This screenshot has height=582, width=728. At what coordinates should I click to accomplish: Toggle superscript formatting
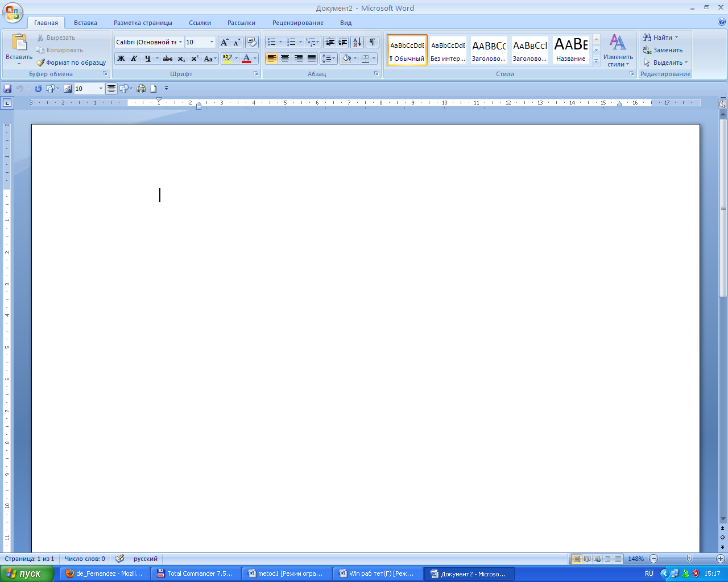(194, 59)
